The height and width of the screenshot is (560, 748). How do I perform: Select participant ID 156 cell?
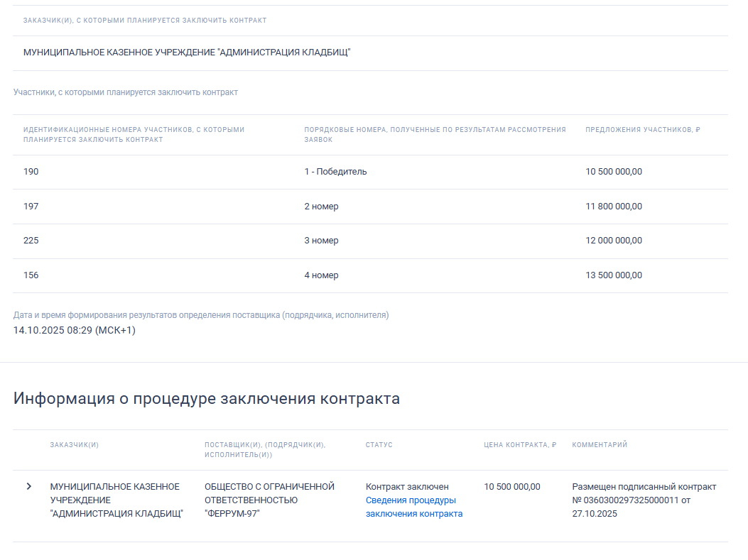pos(31,275)
